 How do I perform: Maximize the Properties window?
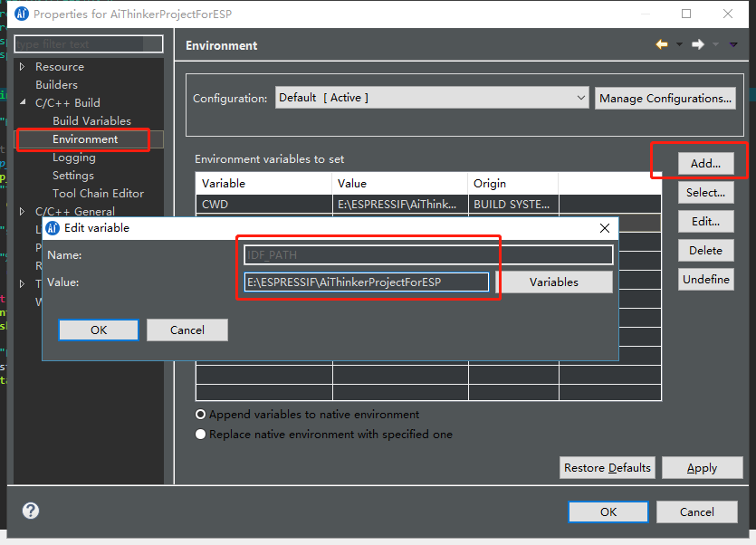coord(686,14)
